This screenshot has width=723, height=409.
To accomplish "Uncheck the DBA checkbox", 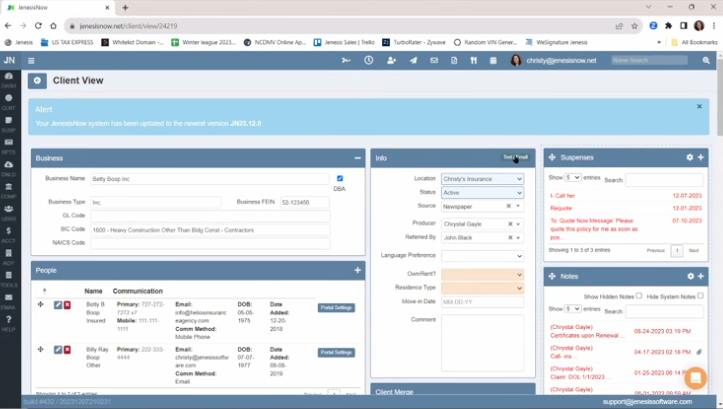I will [340, 179].
